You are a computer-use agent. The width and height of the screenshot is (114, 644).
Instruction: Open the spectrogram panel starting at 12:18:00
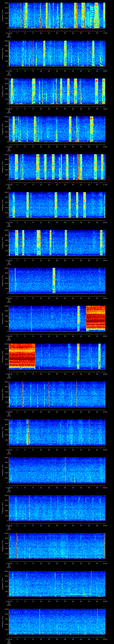pyautogui.click(x=57, y=91)
